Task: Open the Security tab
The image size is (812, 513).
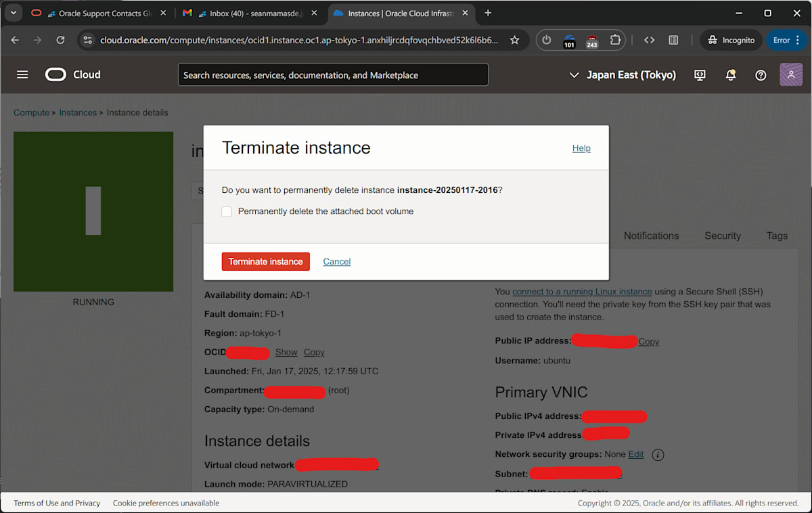Action: point(723,236)
